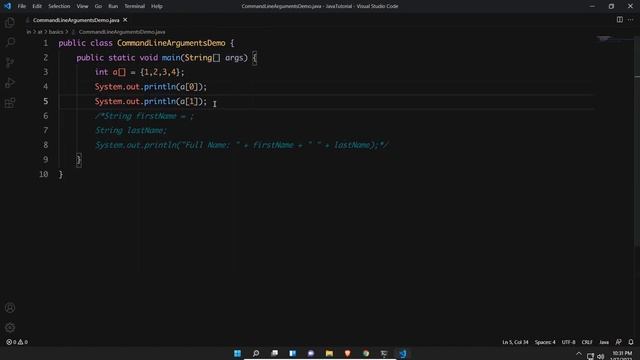Place cursor in 'System.out.println(a[1]);' line
The width and height of the screenshot is (640, 360).
[x=151, y=101]
